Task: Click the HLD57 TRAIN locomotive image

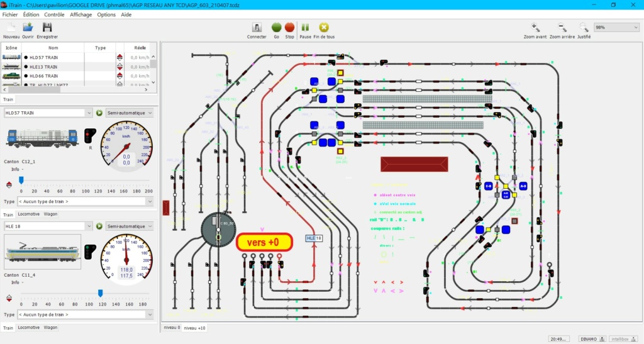Action: point(42,138)
